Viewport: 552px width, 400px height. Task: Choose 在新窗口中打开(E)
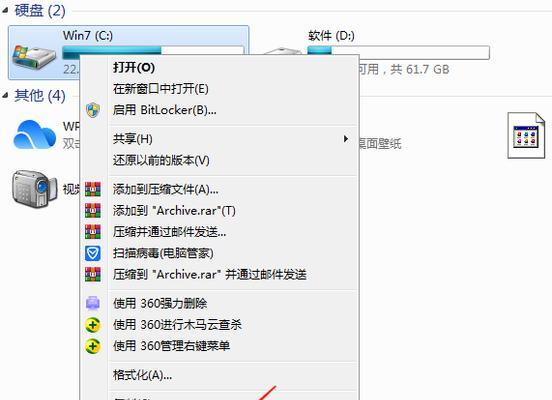click(161, 89)
